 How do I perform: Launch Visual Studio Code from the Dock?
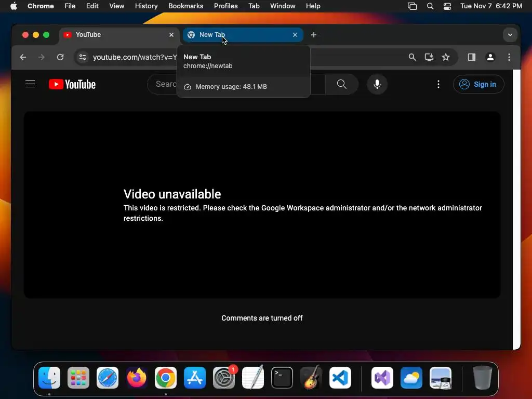(x=340, y=378)
